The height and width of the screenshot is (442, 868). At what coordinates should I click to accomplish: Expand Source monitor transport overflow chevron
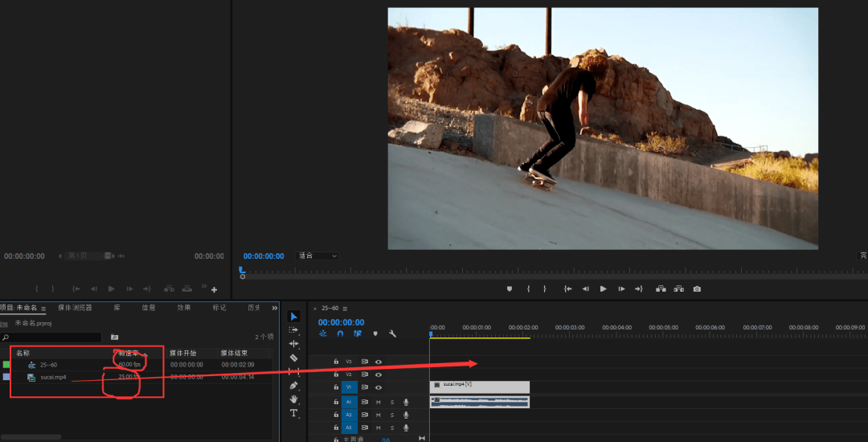click(203, 287)
